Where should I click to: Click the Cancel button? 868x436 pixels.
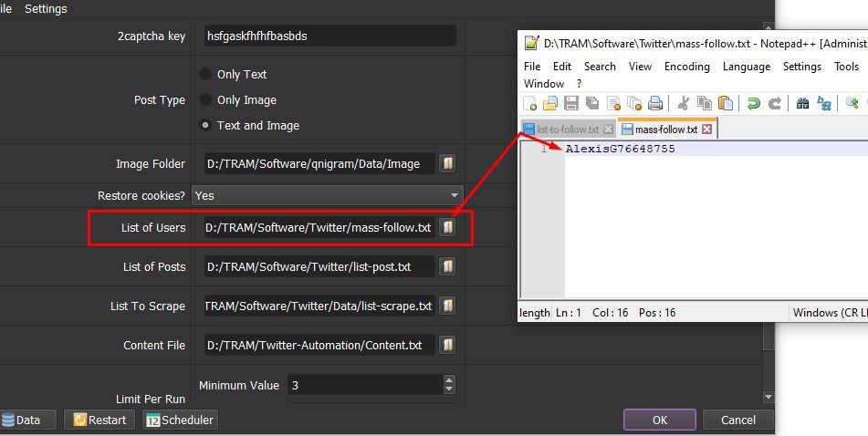pyautogui.click(x=737, y=420)
